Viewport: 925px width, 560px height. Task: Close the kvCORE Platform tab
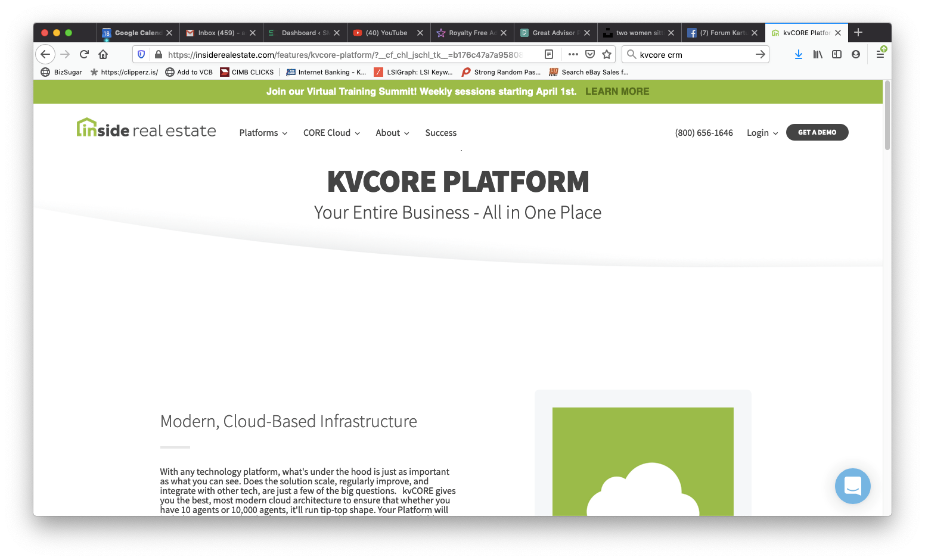click(838, 33)
